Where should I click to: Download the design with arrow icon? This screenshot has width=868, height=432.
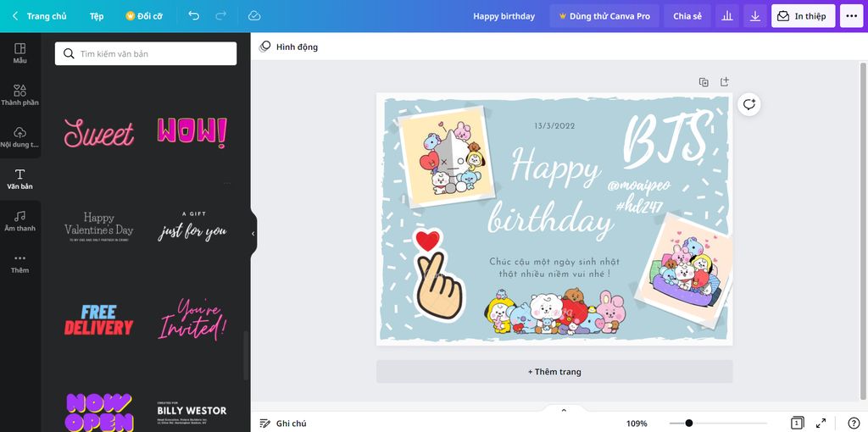point(755,16)
